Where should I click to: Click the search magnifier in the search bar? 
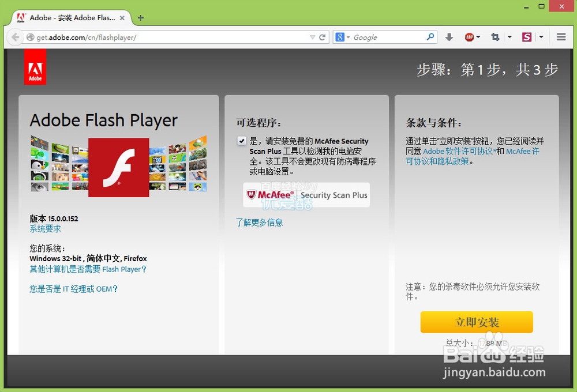pyautogui.click(x=430, y=36)
